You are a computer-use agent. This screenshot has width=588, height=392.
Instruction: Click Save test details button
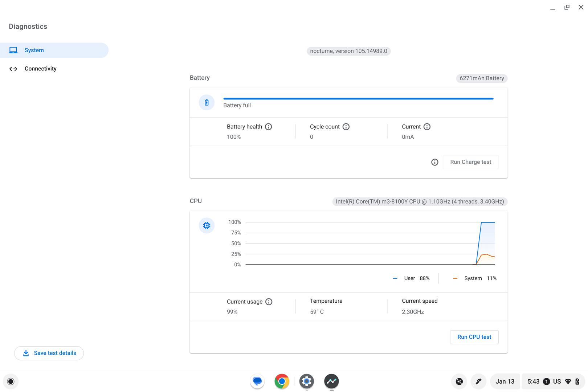(x=49, y=353)
